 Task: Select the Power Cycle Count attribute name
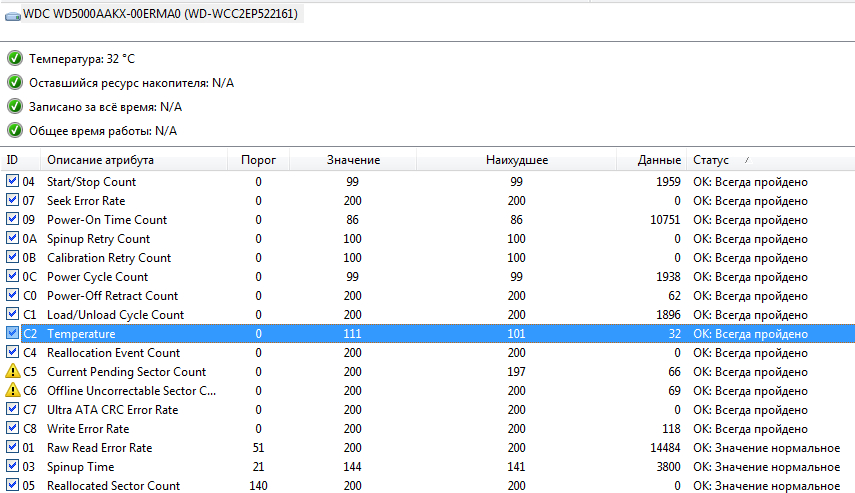pyautogui.click(x=97, y=276)
